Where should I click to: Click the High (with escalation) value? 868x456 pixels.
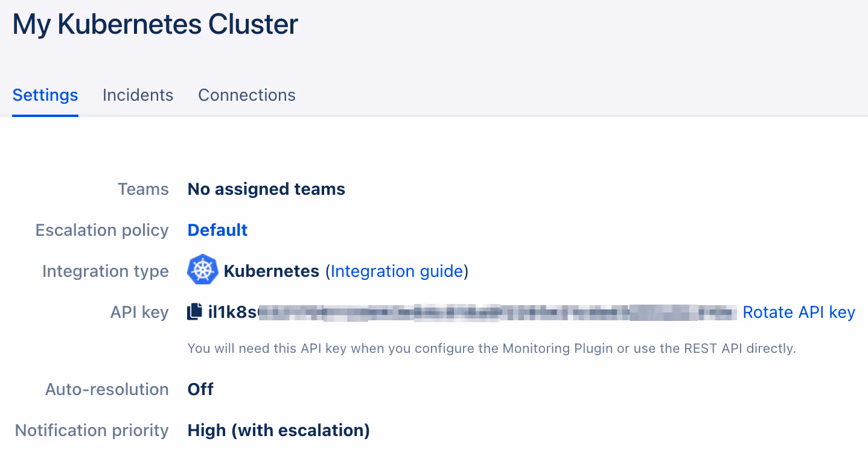coord(279,431)
